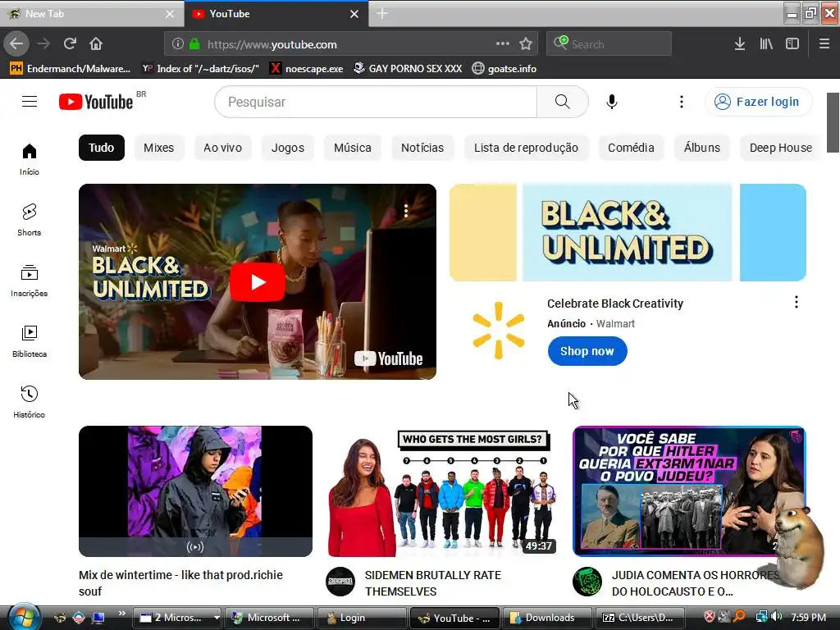Select the Jogos filter chip

(x=288, y=148)
